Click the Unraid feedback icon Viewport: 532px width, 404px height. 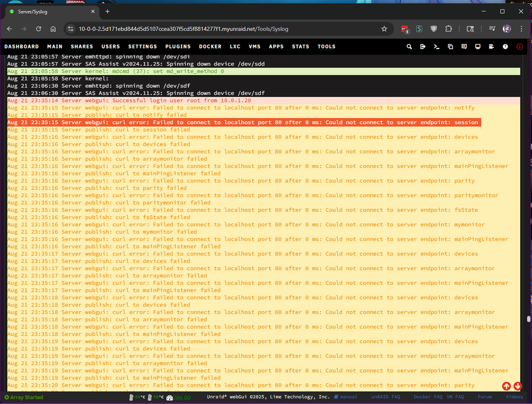464,46
